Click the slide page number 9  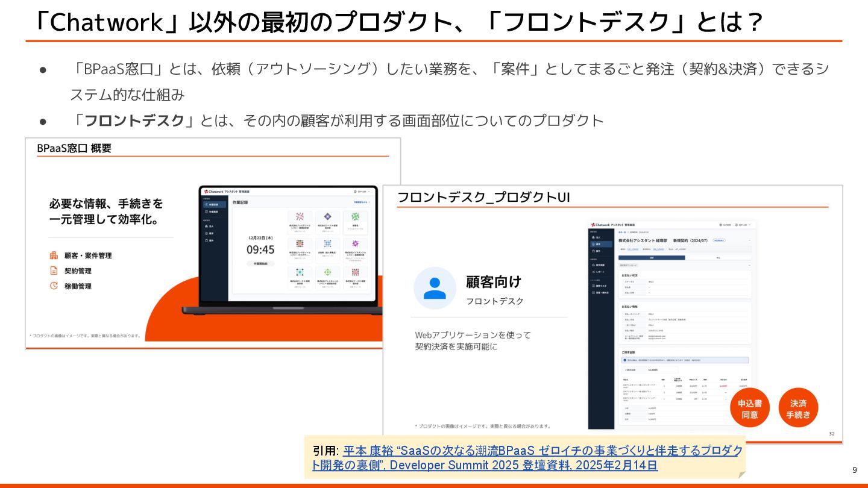coord(855,471)
